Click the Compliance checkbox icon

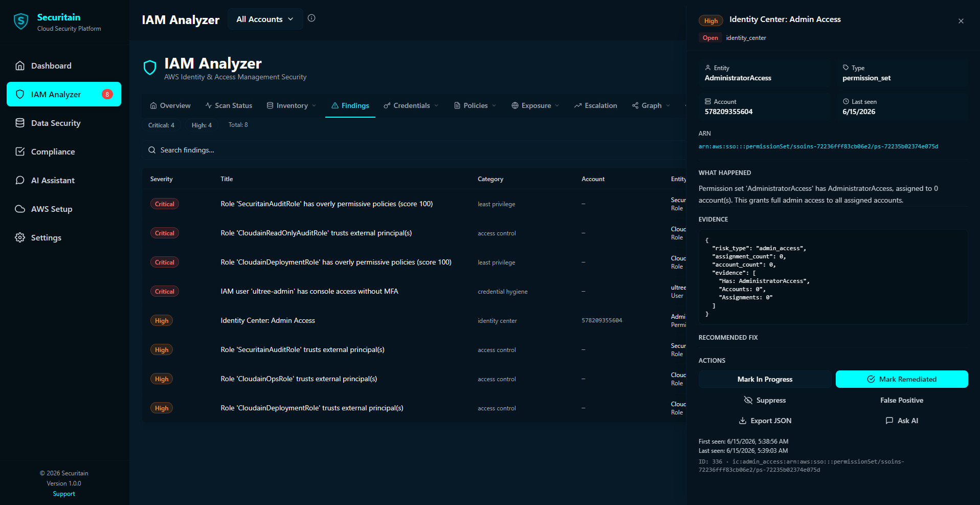click(x=20, y=151)
